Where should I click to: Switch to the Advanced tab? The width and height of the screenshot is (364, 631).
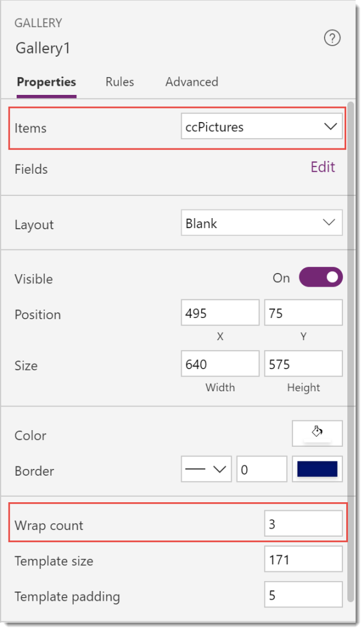click(x=192, y=82)
